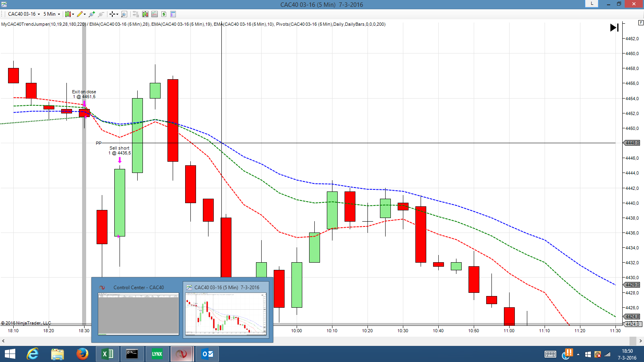This screenshot has width=644, height=362.
Task: Open File Explorer from taskbar
Action: click(x=58, y=354)
